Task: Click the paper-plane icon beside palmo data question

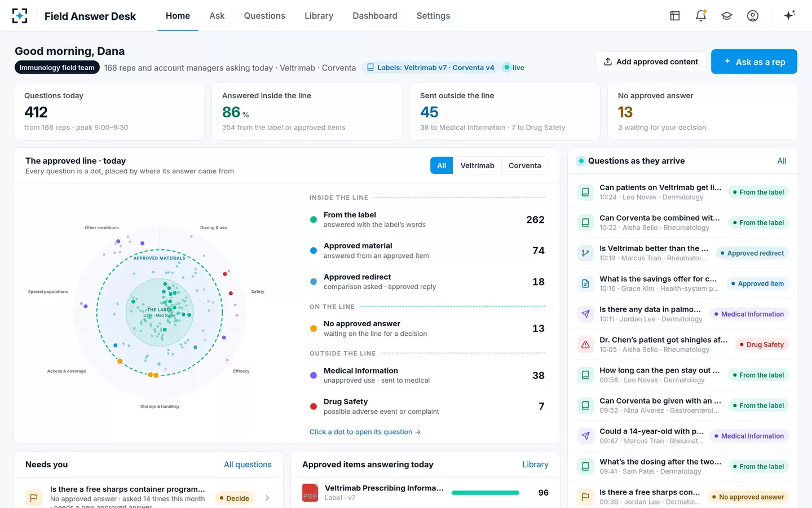Action: coord(586,314)
